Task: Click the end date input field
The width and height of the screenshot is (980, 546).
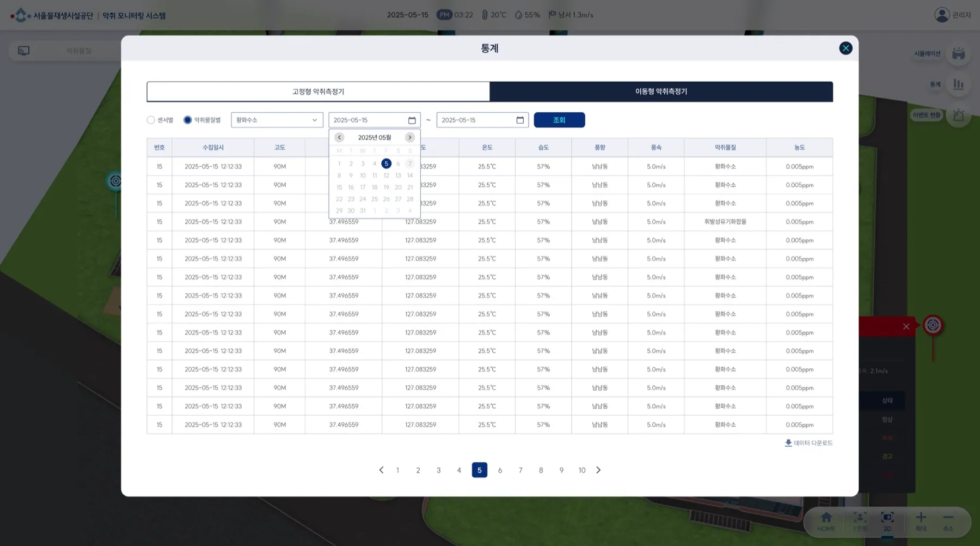Action: coord(482,120)
